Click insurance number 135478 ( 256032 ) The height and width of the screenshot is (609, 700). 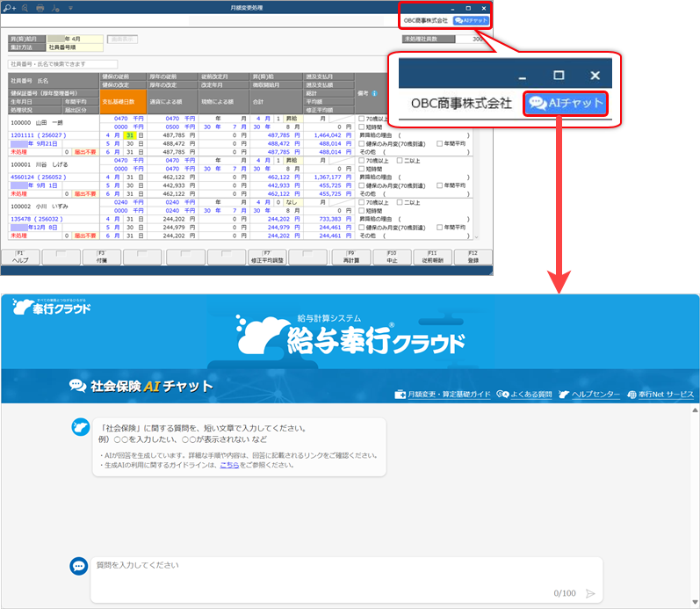37,220
